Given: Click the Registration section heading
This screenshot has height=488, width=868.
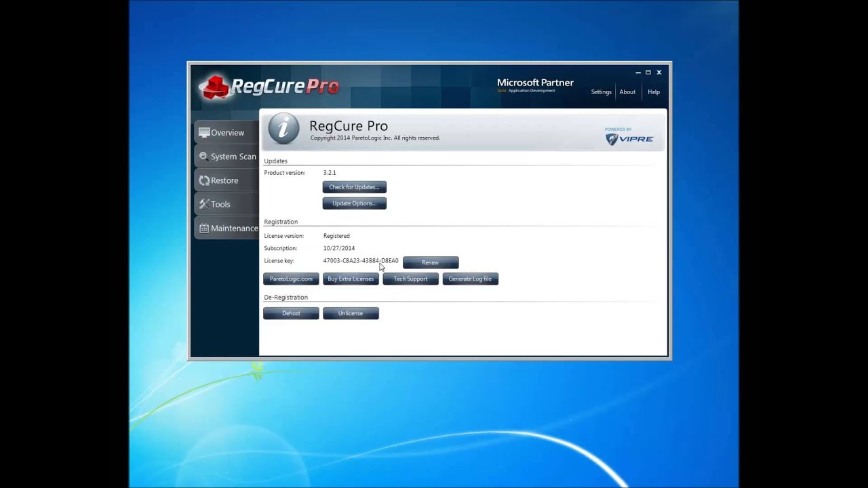Looking at the screenshot, I should 281,222.
